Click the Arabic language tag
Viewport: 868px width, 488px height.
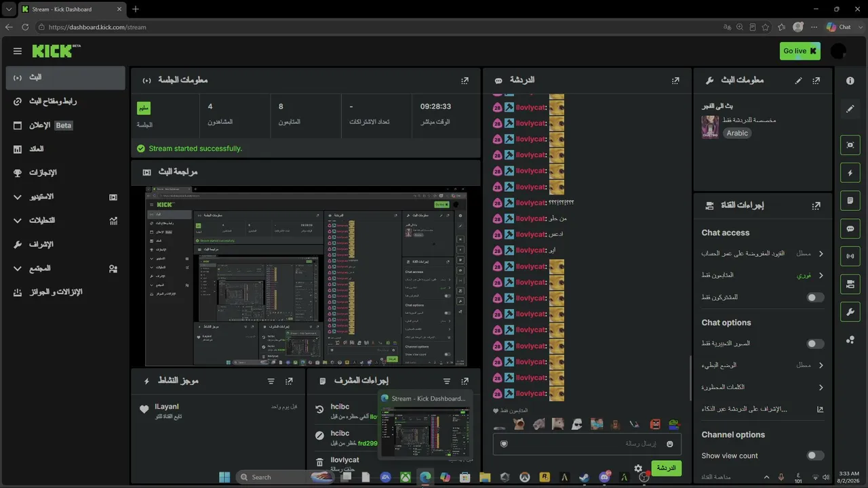[x=737, y=134]
